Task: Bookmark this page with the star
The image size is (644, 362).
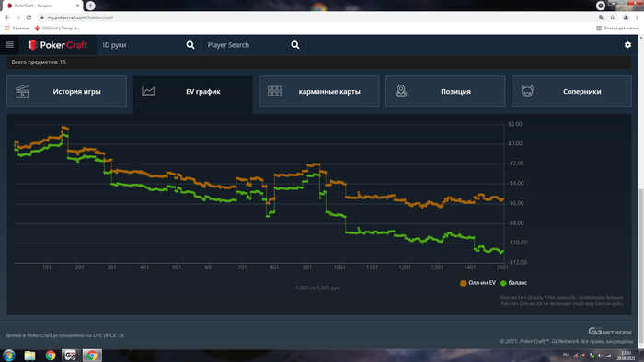Action: 613,17
